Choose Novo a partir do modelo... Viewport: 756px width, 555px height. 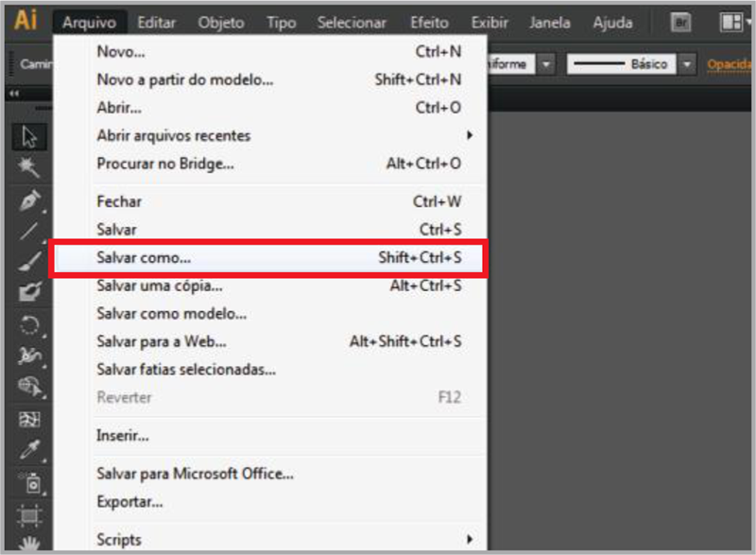coord(270,79)
